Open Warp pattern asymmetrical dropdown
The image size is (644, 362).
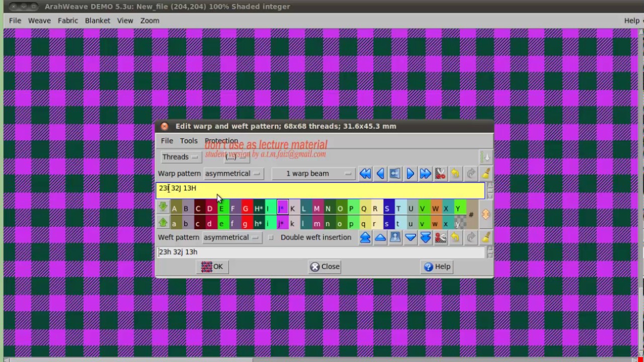[x=233, y=173]
